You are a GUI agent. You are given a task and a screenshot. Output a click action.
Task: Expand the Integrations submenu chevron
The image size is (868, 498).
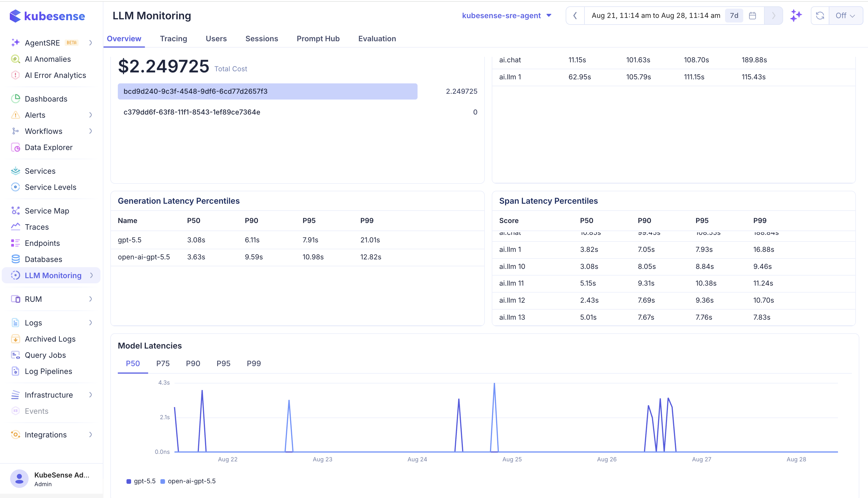pos(91,435)
